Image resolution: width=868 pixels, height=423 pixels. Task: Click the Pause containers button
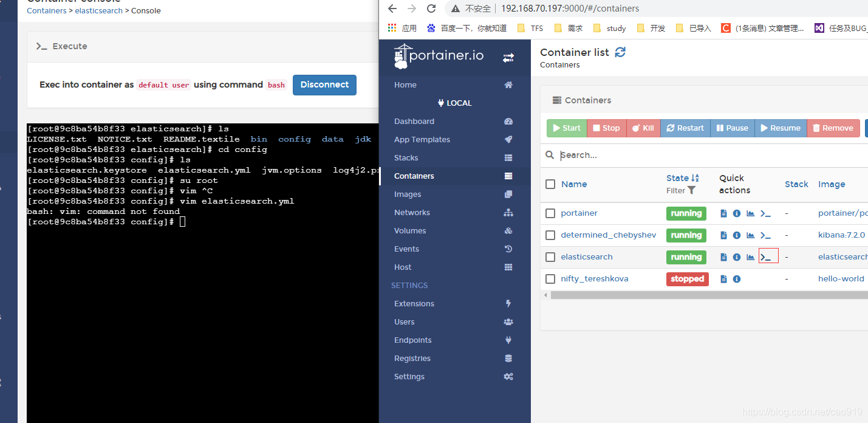[733, 128]
